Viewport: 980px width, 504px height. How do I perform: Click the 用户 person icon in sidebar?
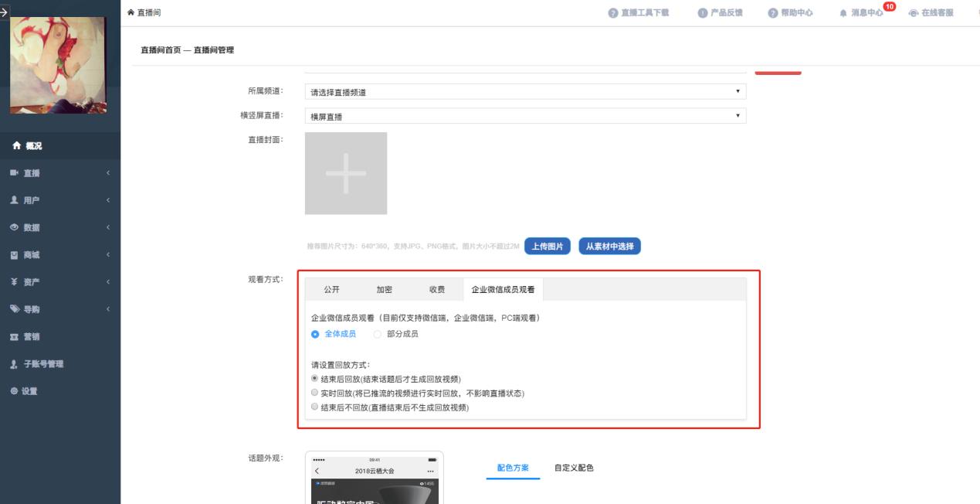[x=15, y=200]
